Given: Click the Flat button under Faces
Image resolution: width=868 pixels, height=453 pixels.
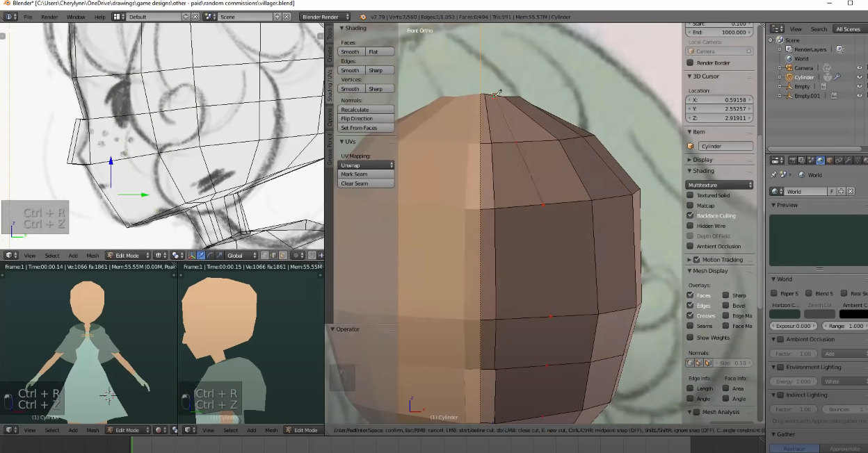Looking at the screenshot, I should pos(380,52).
